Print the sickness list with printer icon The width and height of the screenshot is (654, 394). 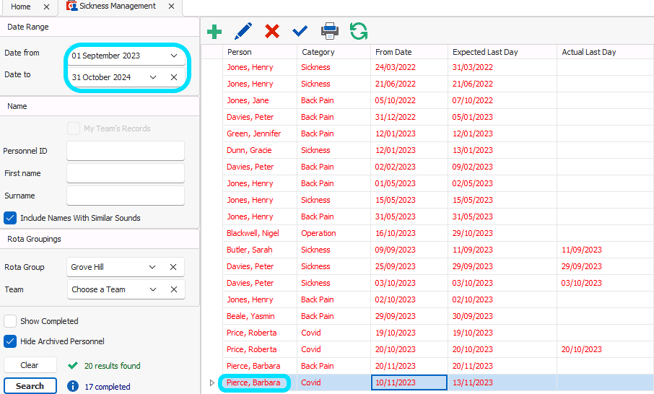click(x=330, y=31)
